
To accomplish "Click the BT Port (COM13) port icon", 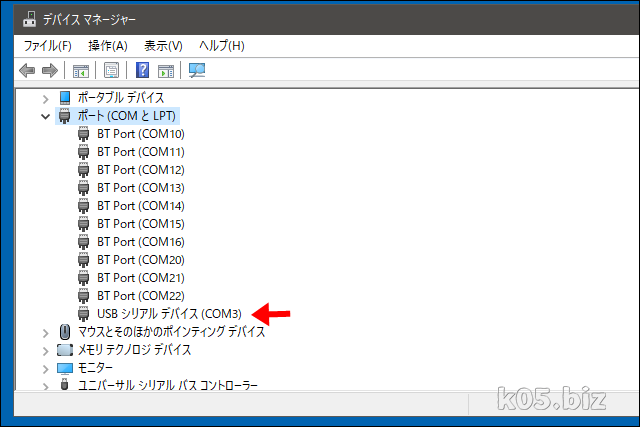I will (84, 188).
